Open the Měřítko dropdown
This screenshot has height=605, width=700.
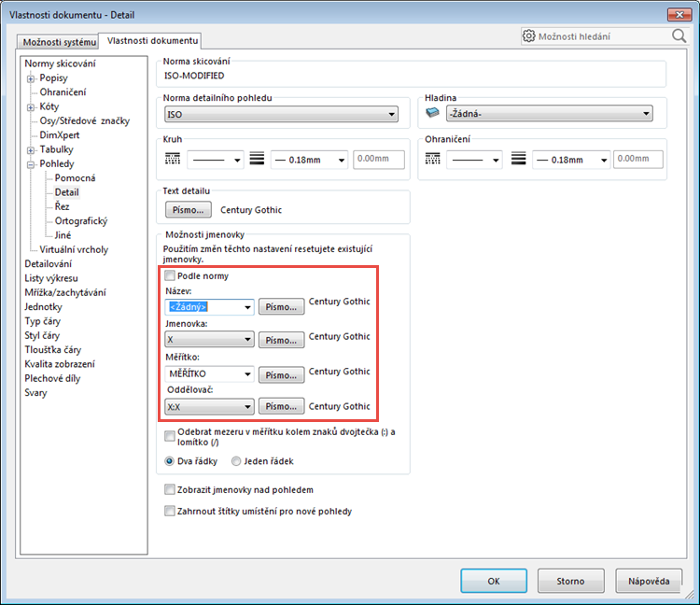coord(209,373)
